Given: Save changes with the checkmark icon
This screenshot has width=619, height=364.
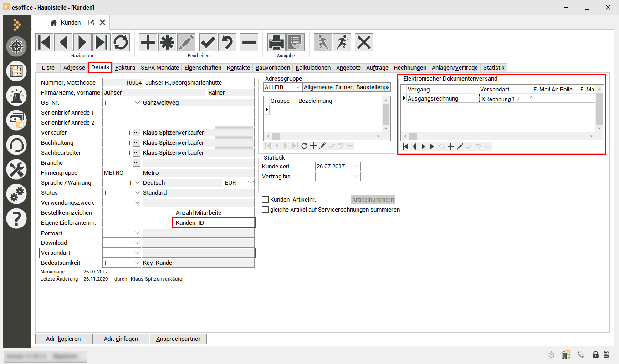Looking at the screenshot, I should click(208, 42).
